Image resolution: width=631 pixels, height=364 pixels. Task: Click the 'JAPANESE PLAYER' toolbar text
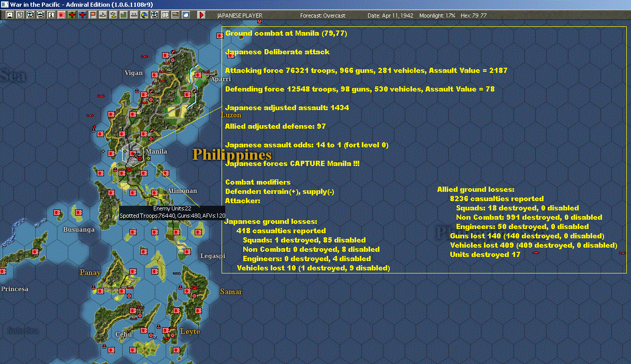[240, 16]
